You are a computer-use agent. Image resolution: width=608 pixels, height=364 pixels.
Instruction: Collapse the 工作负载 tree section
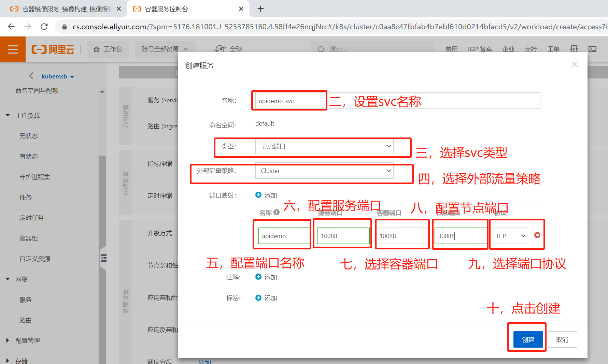click(x=8, y=115)
